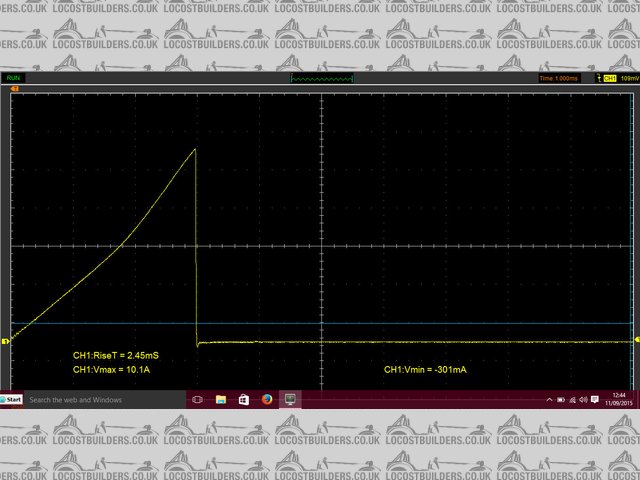This screenshot has width=640, height=480.
Task: Click the yellow CH1 channel badge
Action: coord(610,77)
